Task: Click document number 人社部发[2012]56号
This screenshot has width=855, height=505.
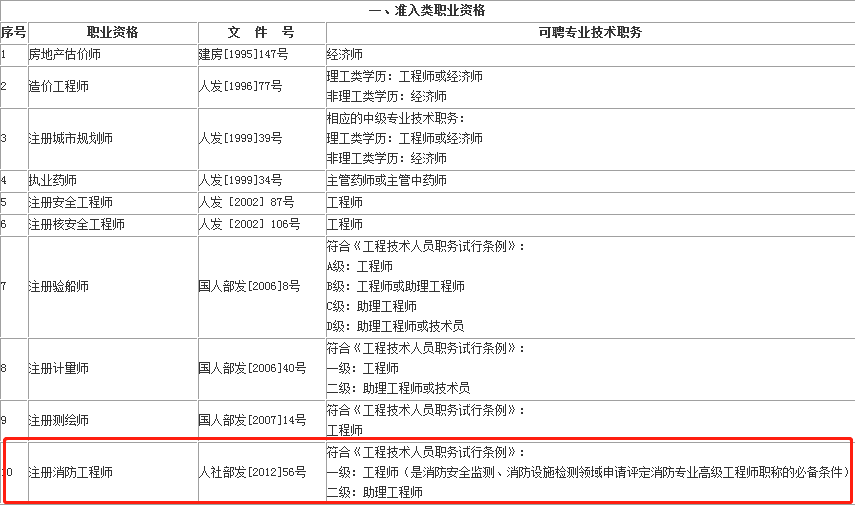Action: [x=253, y=471]
